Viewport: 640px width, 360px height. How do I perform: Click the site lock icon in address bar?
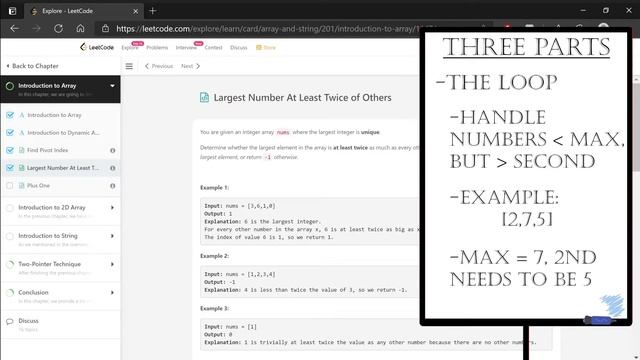[x=105, y=29]
